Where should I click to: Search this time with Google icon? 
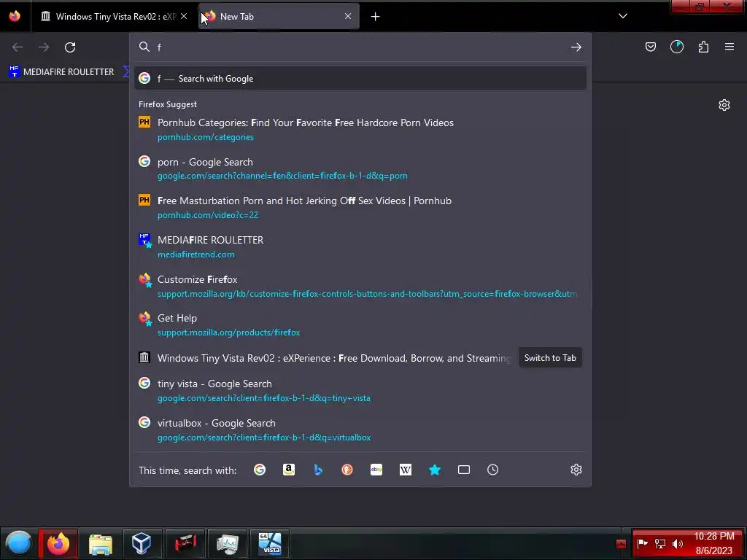pos(260,470)
